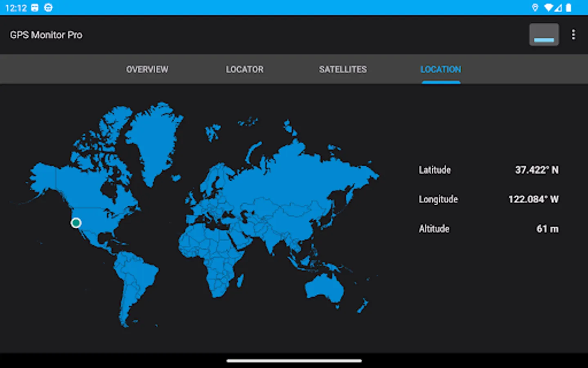Click the Latitude label
Viewport: 588px width, 368px height.
tap(434, 170)
